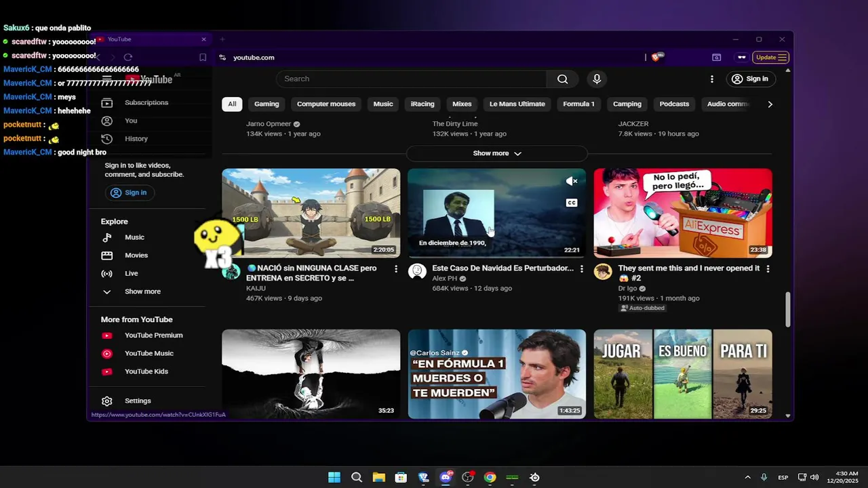Image resolution: width=868 pixels, height=488 pixels.
Task: Click the Brave Shields lion icon
Action: coord(655,58)
